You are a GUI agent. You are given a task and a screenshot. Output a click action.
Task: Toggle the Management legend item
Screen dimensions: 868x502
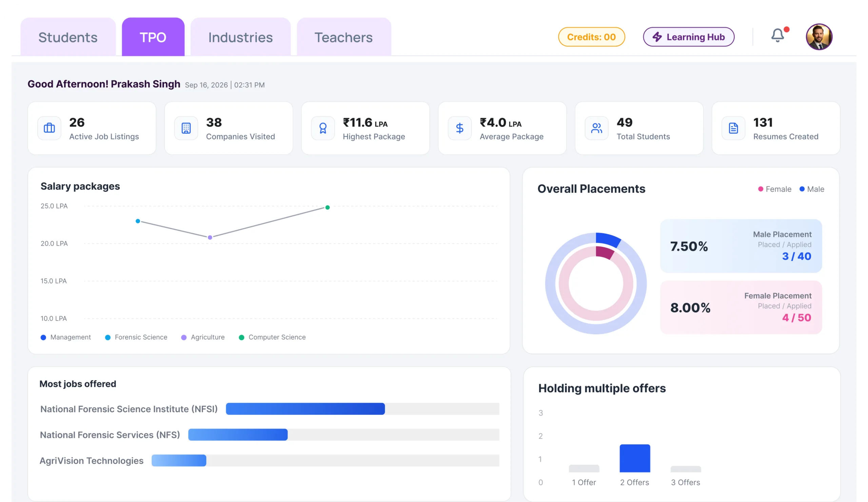pos(65,337)
